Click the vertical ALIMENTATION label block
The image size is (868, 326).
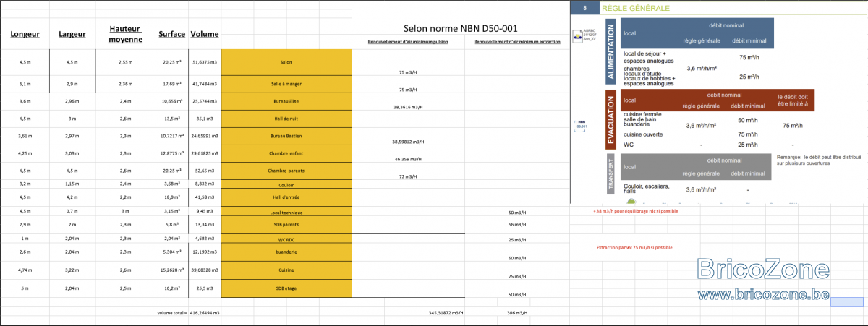pyautogui.click(x=610, y=51)
